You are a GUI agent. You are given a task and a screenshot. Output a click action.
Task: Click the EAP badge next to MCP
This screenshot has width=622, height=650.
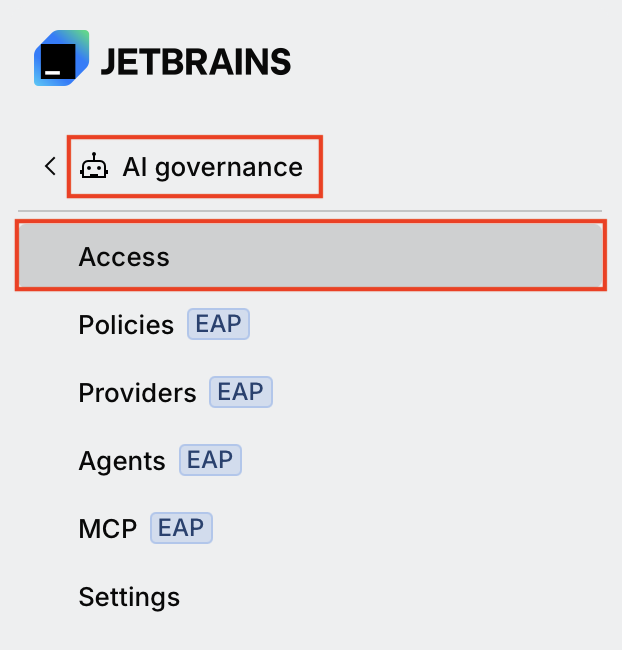point(181,528)
